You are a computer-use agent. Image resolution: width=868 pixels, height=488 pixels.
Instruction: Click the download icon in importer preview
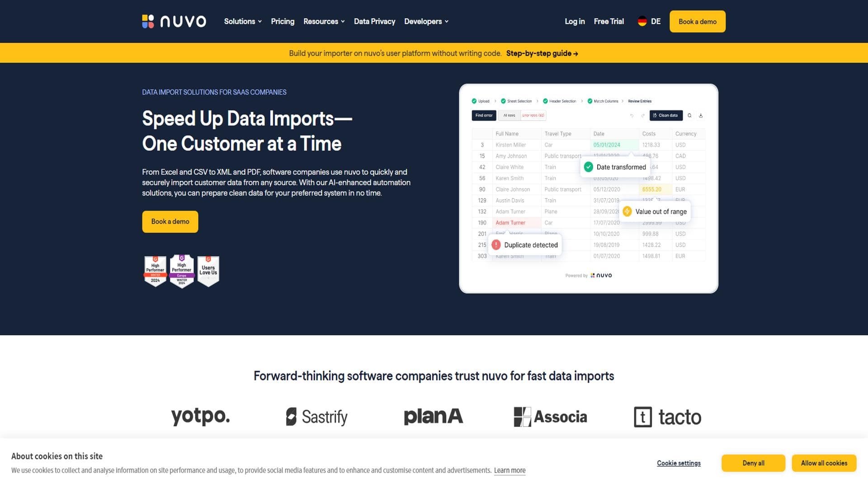701,116
